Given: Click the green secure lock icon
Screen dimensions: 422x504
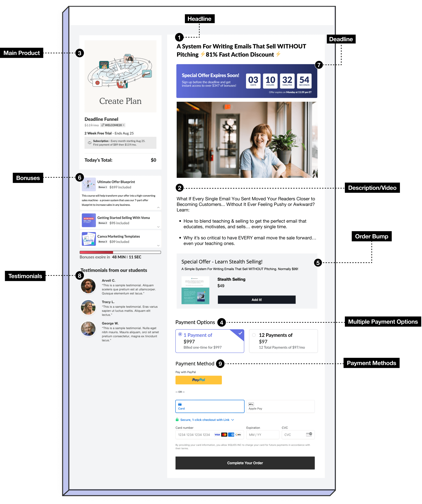Looking at the screenshot, I should coord(177,420).
